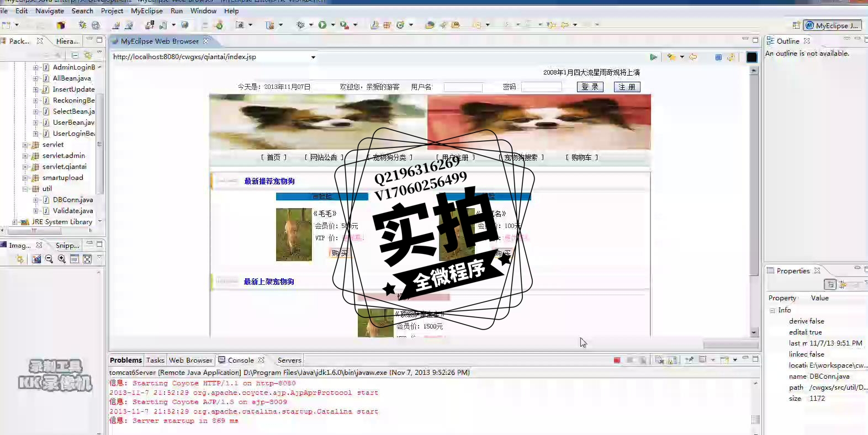Open the Run button dropdown arrow
The width and height of the screenshot is (868, 435).
pyautogui.click(x=333, y=25)
